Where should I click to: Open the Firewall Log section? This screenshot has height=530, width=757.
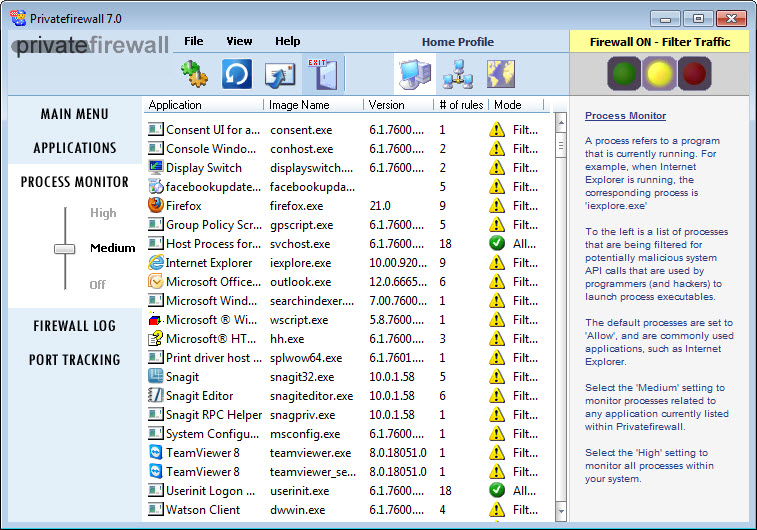(74, 326)
